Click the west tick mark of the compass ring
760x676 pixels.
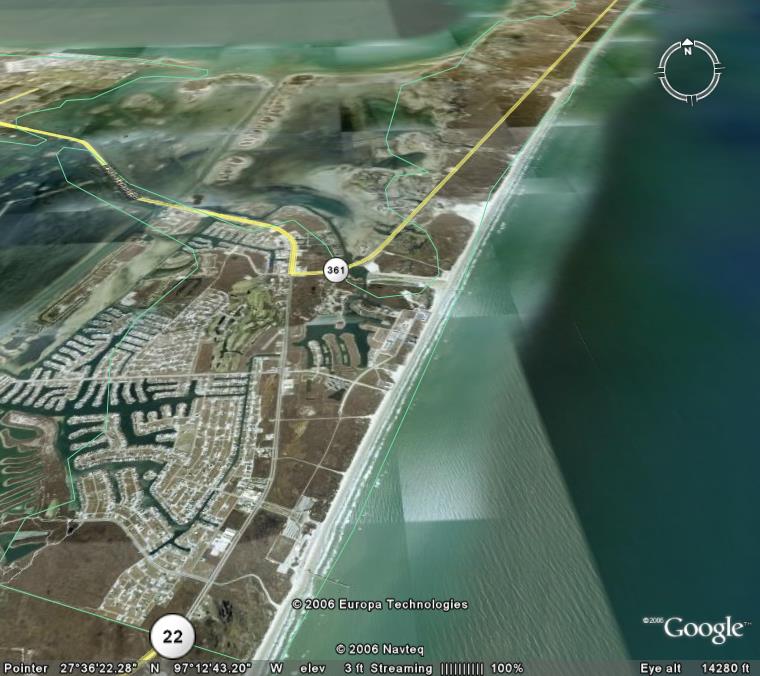(x=660, y=71)
